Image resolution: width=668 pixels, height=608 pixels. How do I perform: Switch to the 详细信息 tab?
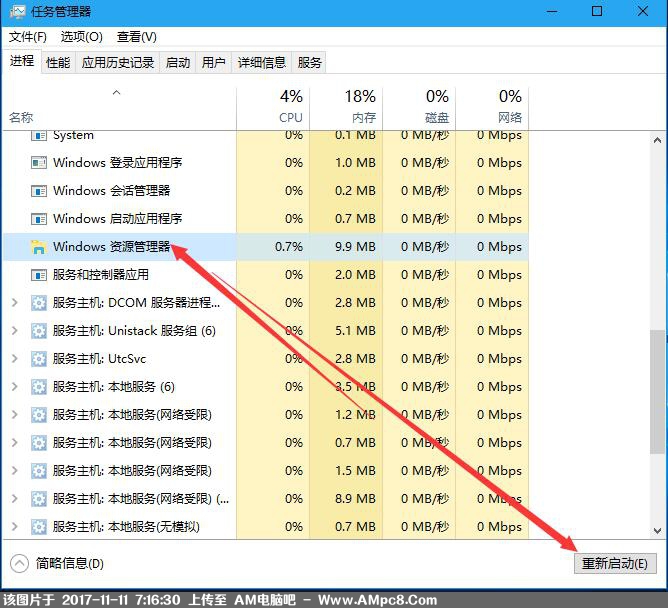coord(262,63)
